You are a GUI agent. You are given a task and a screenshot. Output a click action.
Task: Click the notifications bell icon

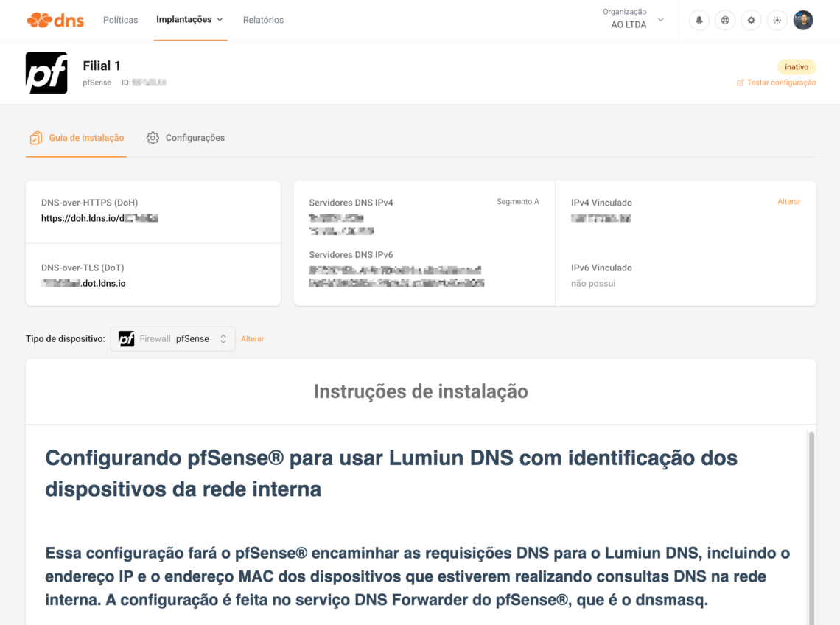pyautogui.click(x=699, y=20)
